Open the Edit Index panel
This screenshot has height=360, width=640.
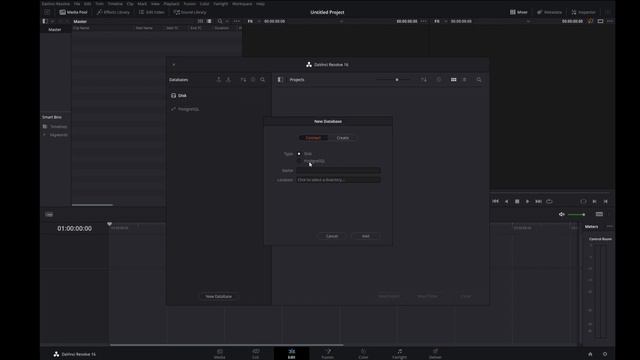[152, 12]
